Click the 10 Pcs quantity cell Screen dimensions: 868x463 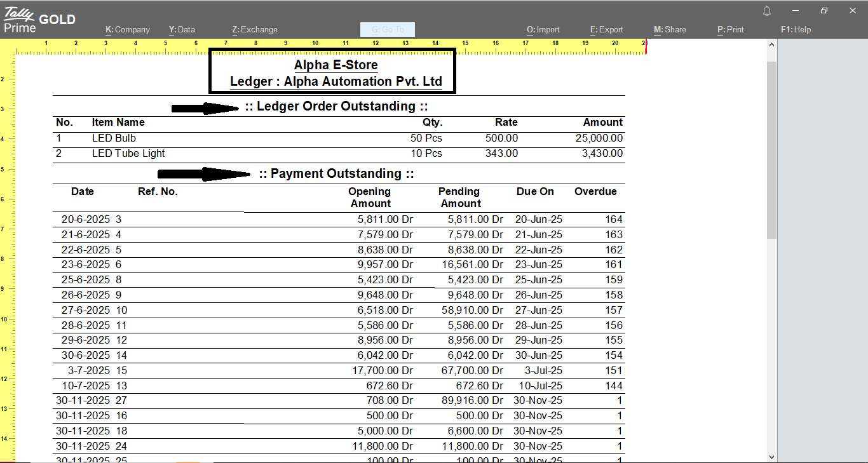pyautogui.click(x=426, y=153)
